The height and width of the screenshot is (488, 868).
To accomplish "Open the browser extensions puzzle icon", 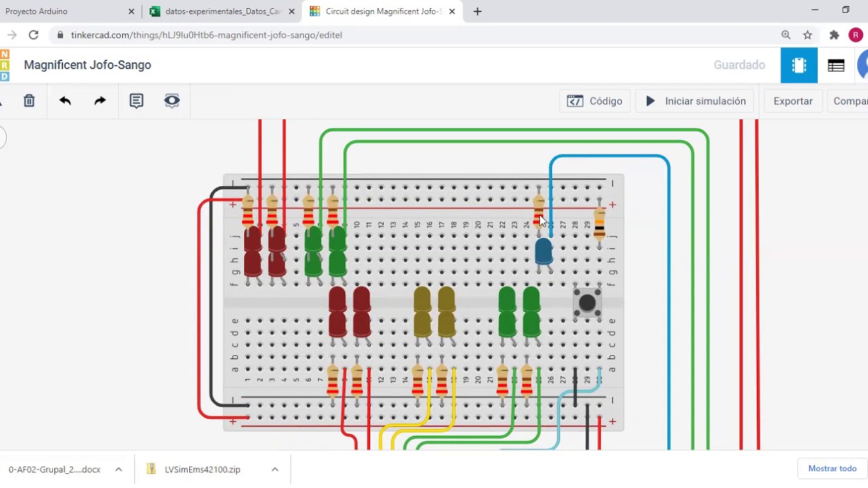I will click(834, 35).
